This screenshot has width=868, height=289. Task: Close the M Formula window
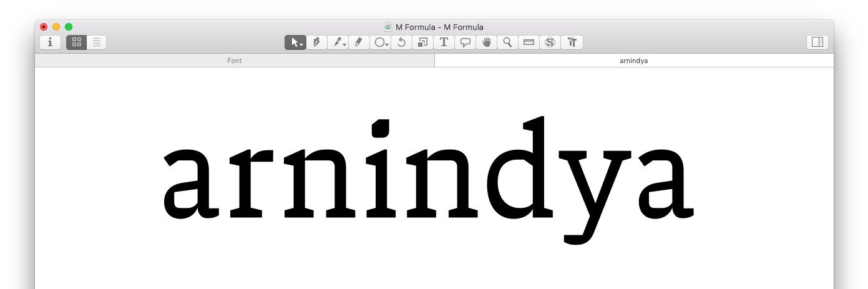44,27
